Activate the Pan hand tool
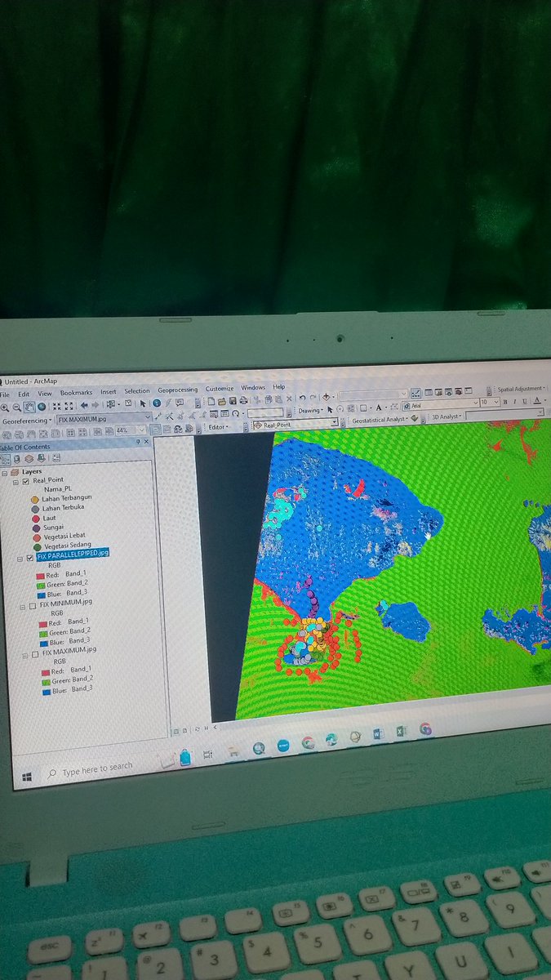551x980 pixels. [29, 406]
